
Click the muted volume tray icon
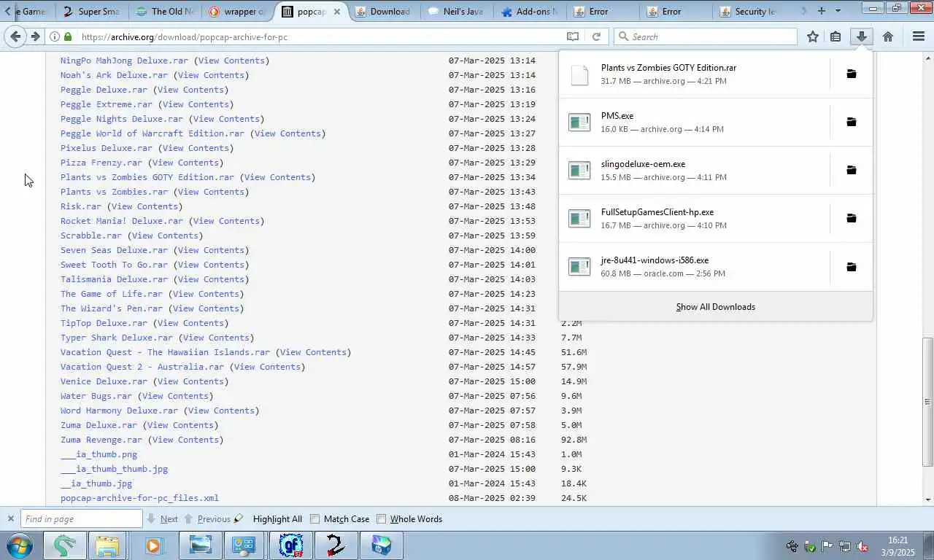point(862,546)
